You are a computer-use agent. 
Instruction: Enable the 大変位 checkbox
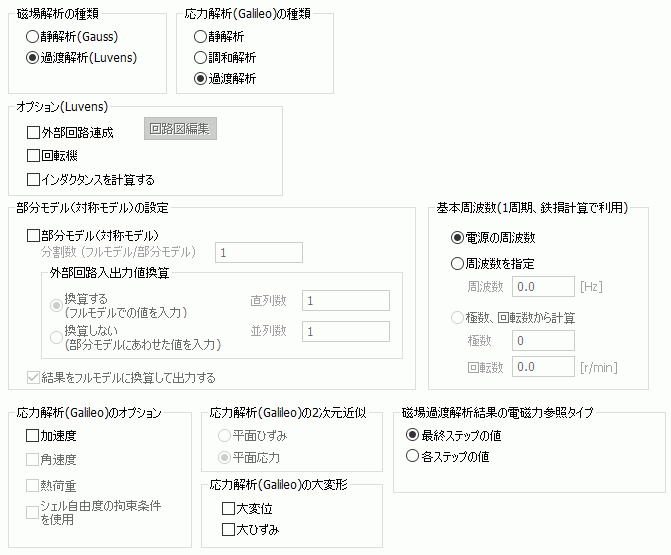[x=227, y=508]
